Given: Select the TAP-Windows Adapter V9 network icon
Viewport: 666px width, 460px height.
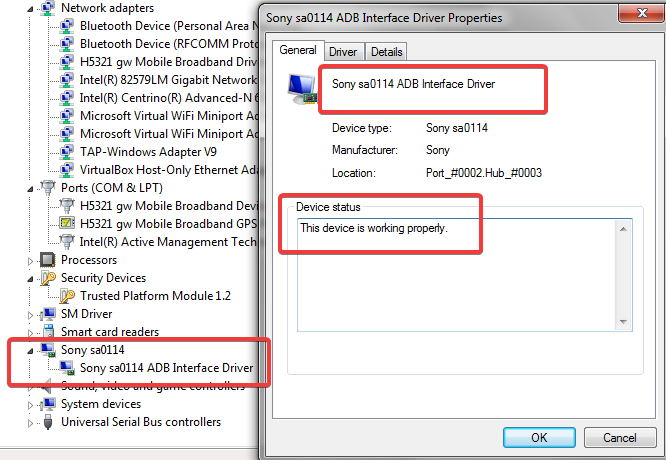Looking at the screenshot, I should pos(67,152).
